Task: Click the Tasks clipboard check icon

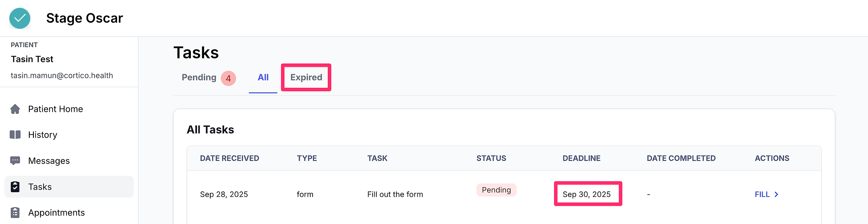Action: [x=15, y=187]
